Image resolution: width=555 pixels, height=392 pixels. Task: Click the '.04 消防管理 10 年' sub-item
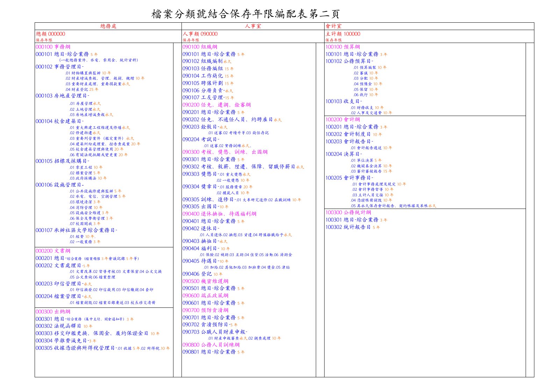[x=86, y=208]
